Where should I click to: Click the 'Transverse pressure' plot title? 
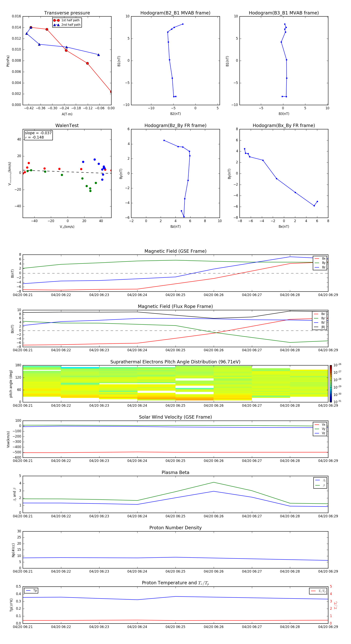click(67, 13)
